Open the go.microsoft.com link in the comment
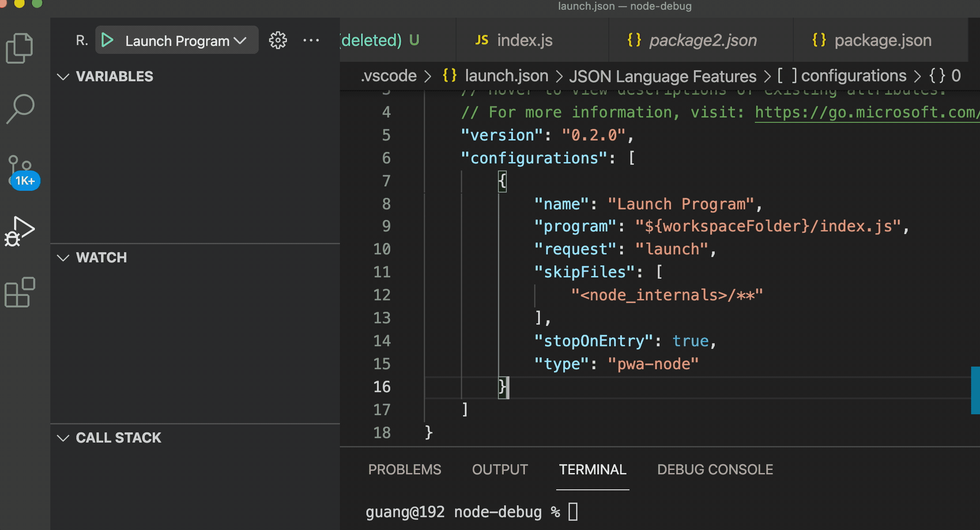Image resolution: width=980 pixels, height=530 pixels. click(x=865, y=112)
